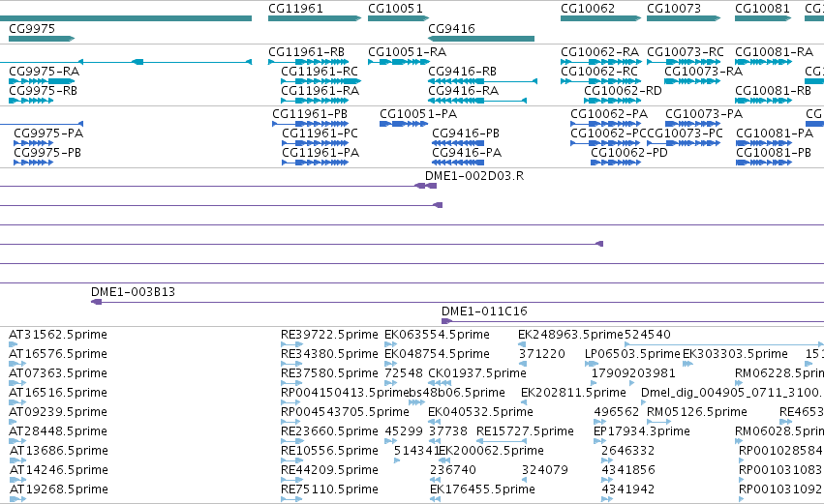Click EST LP06503.5prime
The width and height of the screenshot is (824, 504).
592,364
